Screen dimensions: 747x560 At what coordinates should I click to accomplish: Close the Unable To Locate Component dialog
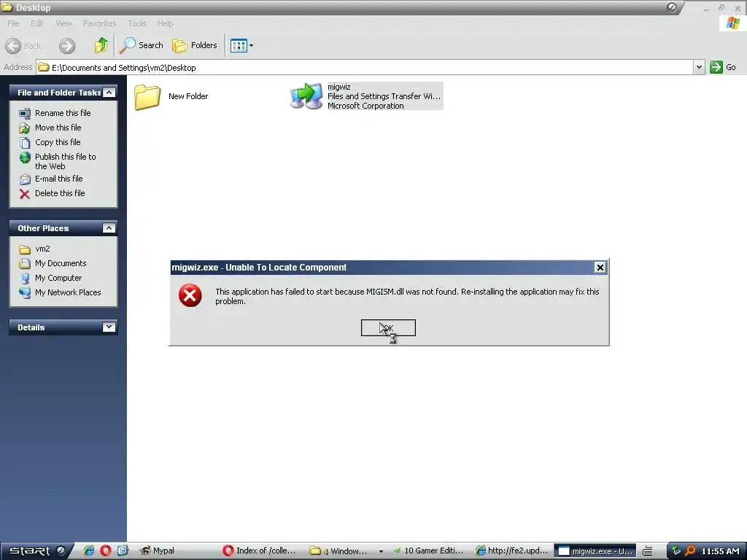pyautogui.click(x=600, y=268)
